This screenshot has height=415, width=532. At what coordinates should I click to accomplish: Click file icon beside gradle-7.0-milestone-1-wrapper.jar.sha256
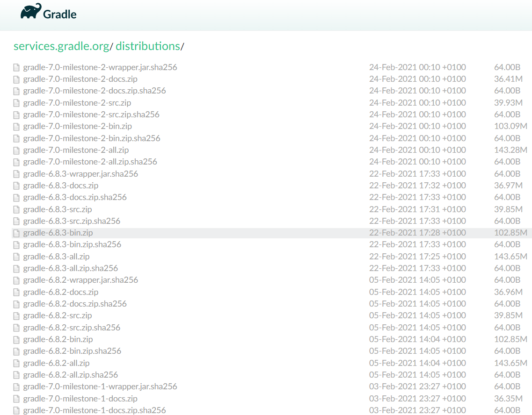click(x=16, y=386)
